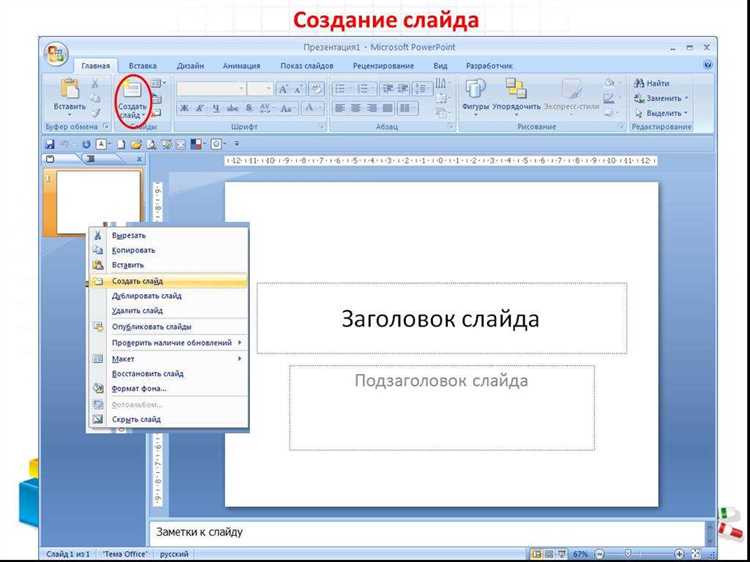Open the Дизайн ribbon tab
The height and width of the screenshot is (562, 750).
click(x=190, y=66)
